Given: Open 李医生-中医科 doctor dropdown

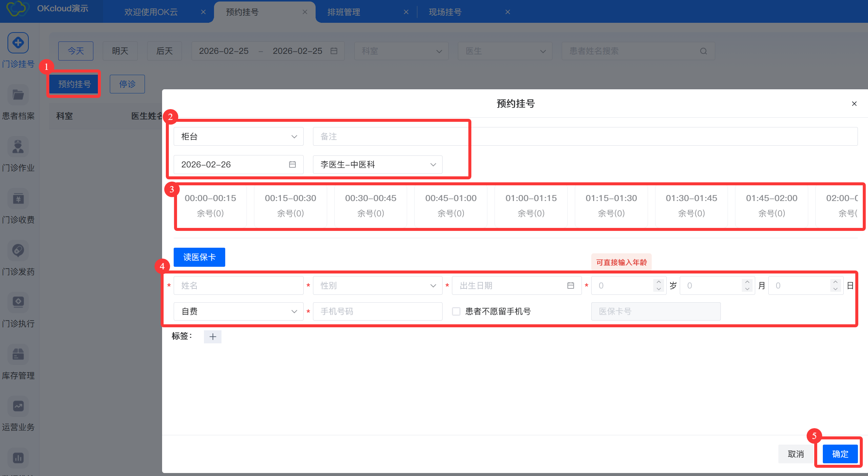Looking at the screenshot, I should pyautogui.click(x=377, y=164).
